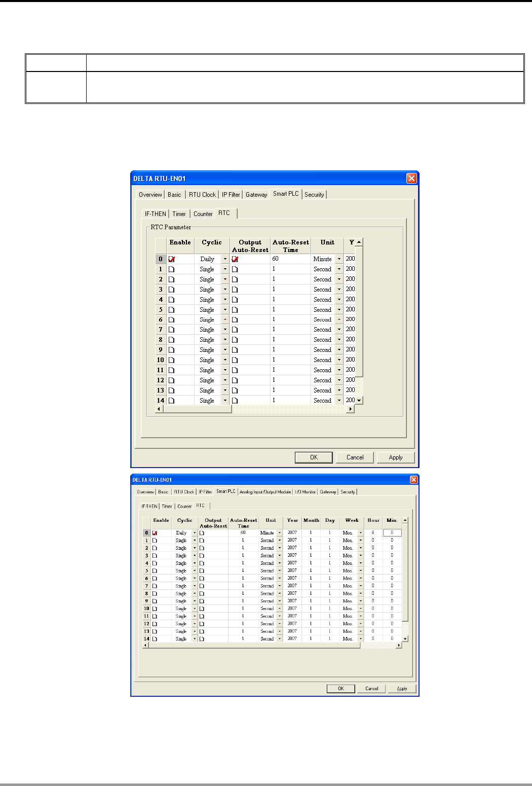Open row 4 Cyclic dropdown in upper dialog
The height and width of the screenshot is (786, 532).
(x=225, y=300)
